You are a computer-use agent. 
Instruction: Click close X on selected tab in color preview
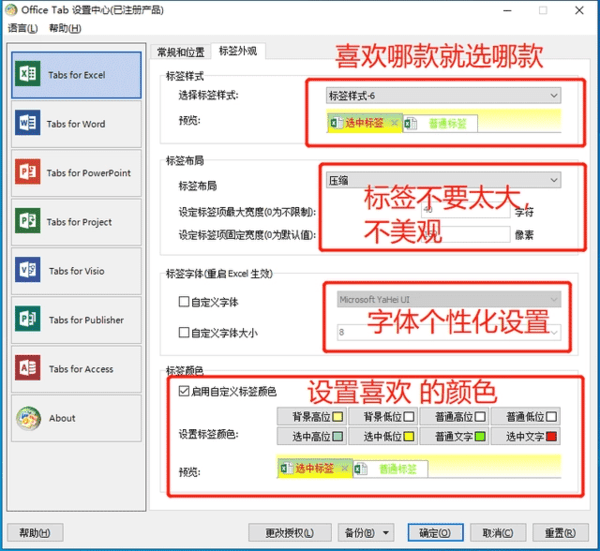click(344, 468)
